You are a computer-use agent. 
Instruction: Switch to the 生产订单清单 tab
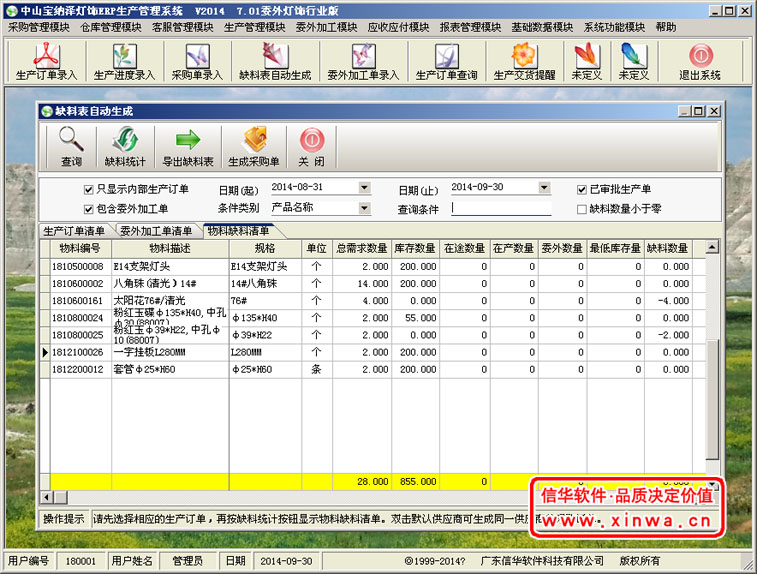pyautogui.click(x=74, y=231)
